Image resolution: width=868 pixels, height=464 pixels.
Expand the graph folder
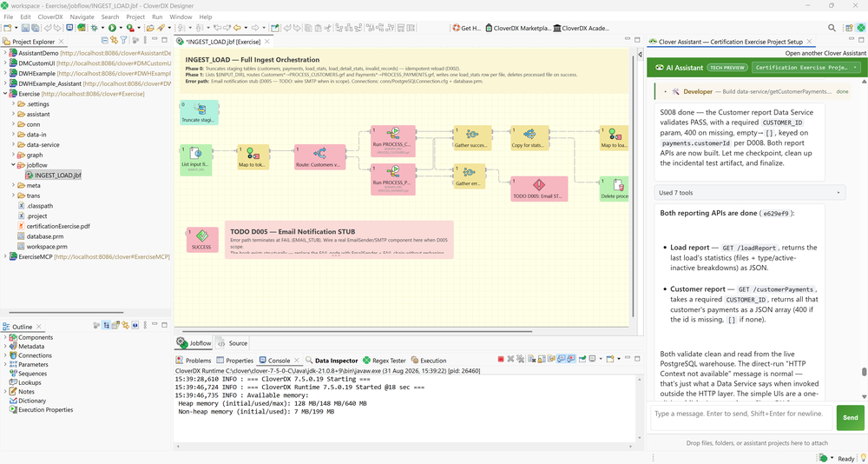coord(13,156)
